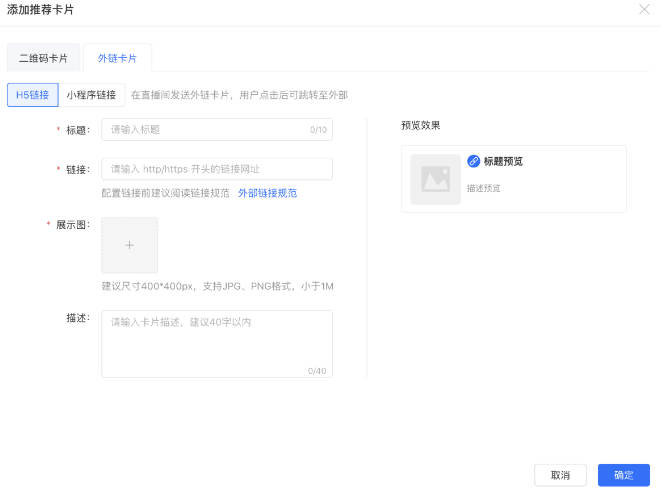
Task: Choose the H5链接 option
Action: [32, 95]
